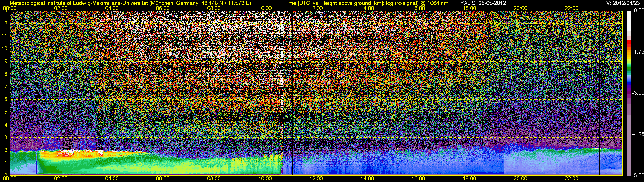Click the Meteorological Institute title text

(x=131, y=3)
